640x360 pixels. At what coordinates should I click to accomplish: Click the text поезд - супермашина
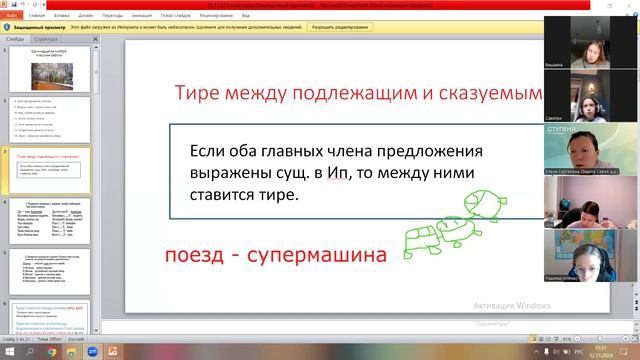pos(276,255)
